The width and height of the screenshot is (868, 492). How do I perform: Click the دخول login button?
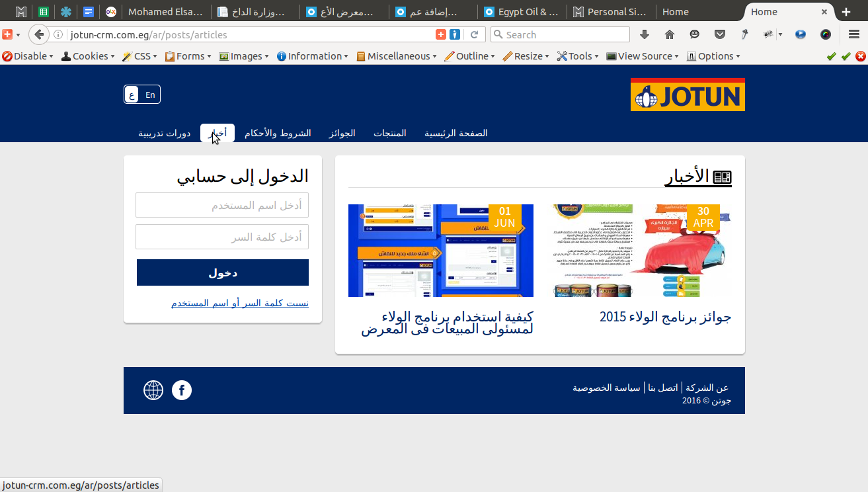coord(223,272)
